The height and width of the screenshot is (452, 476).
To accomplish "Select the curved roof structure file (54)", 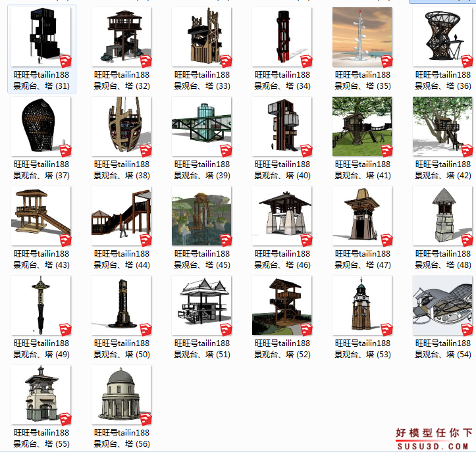I will (442, 305).
